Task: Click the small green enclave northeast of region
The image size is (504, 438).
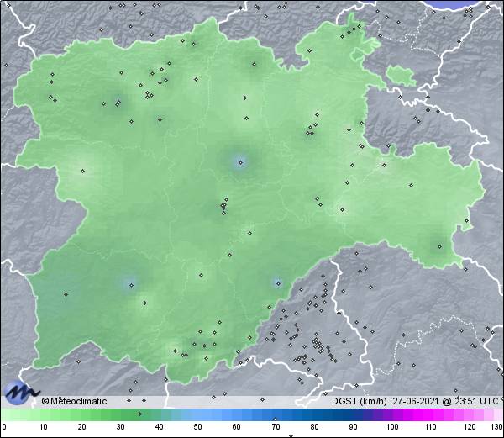Action: coord(402,75)
